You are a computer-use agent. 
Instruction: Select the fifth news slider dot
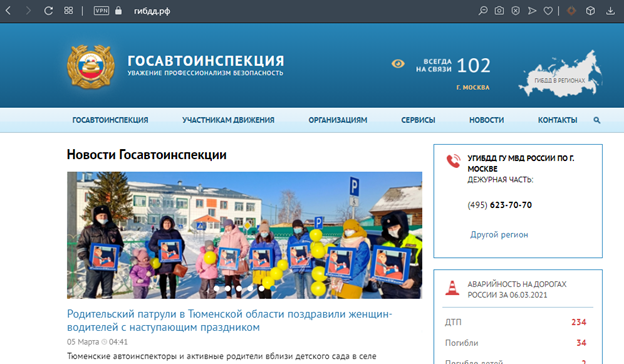(x=261, y=288)
